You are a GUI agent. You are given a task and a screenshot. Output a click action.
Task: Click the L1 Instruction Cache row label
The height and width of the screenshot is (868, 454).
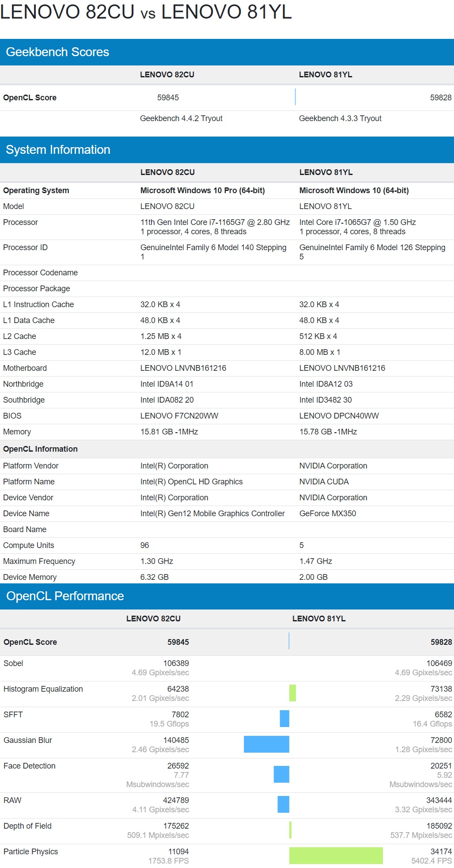pos(38,305)
